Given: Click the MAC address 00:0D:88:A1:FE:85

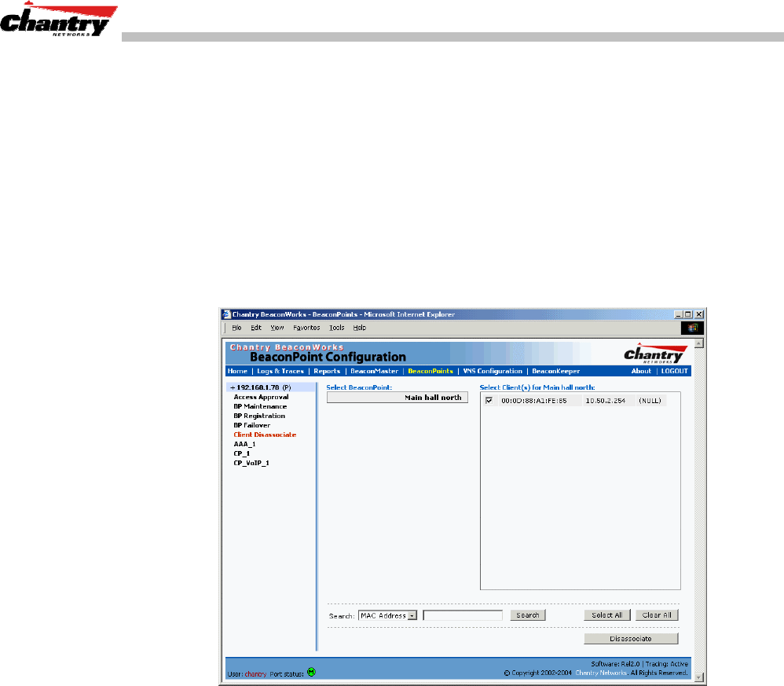Looking at the screenshot, I should click(534, 401).
